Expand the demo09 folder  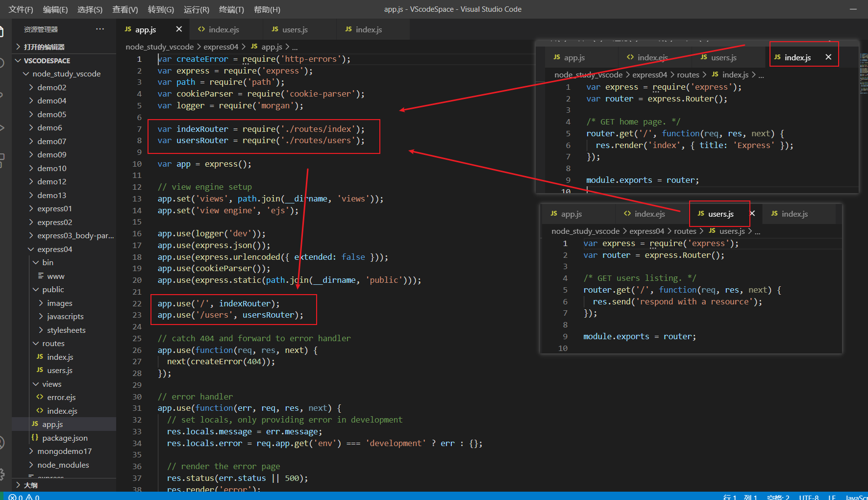click(64, 154)
